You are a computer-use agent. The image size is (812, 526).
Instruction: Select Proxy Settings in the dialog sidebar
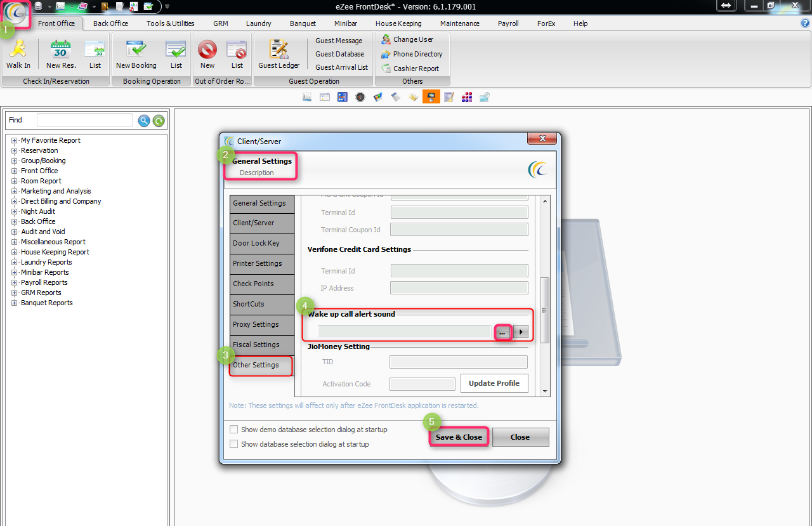pyautogui.click(x=261, y=324)
